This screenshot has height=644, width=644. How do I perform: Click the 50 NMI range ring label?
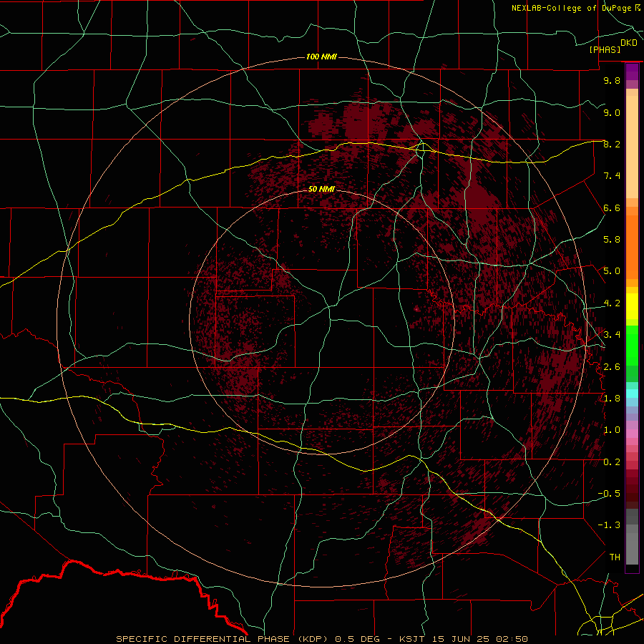pos(321,189)
